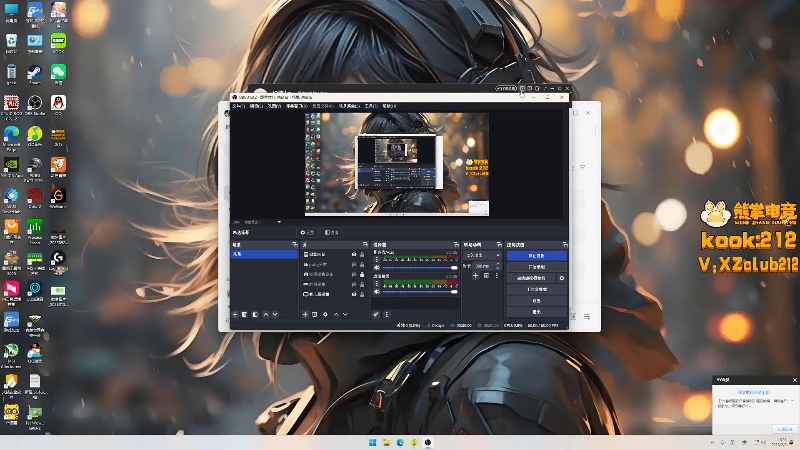Open Microsoft Edge desktop shortcut
Viewport: 800px width, 450px height.
[x=11, y=138]
